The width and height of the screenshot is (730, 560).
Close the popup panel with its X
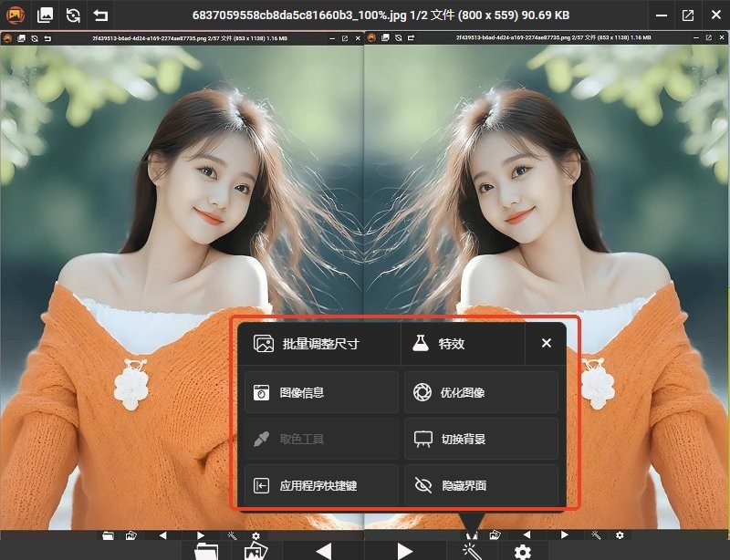coord(546,343)
